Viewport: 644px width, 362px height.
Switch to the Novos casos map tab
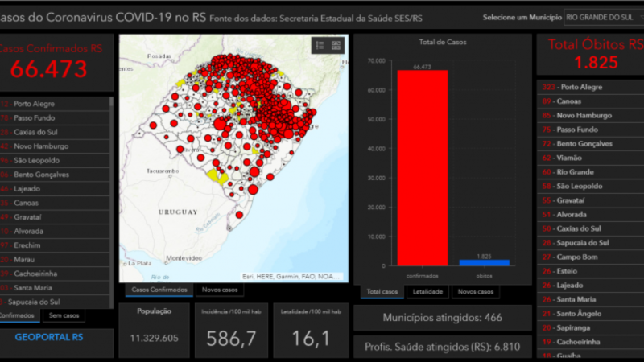pyautogui.click(x=220, y=290)
